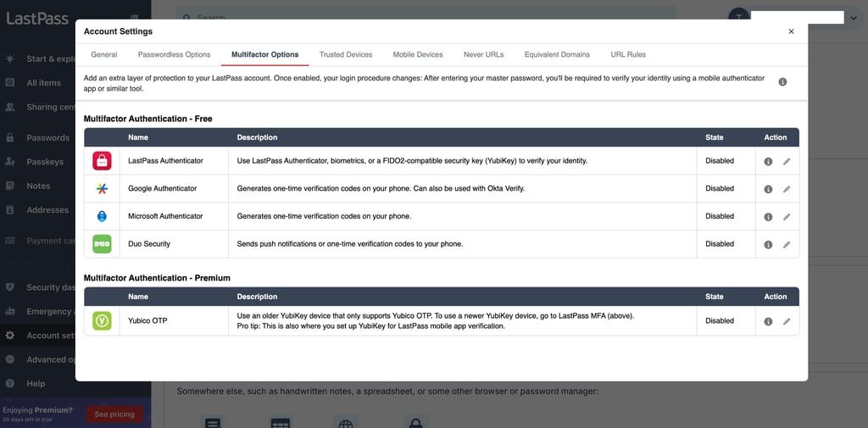Click info icon beside multifactor description text
The width and height of the screenshot is (868, 428).
(x=782, y=82)
